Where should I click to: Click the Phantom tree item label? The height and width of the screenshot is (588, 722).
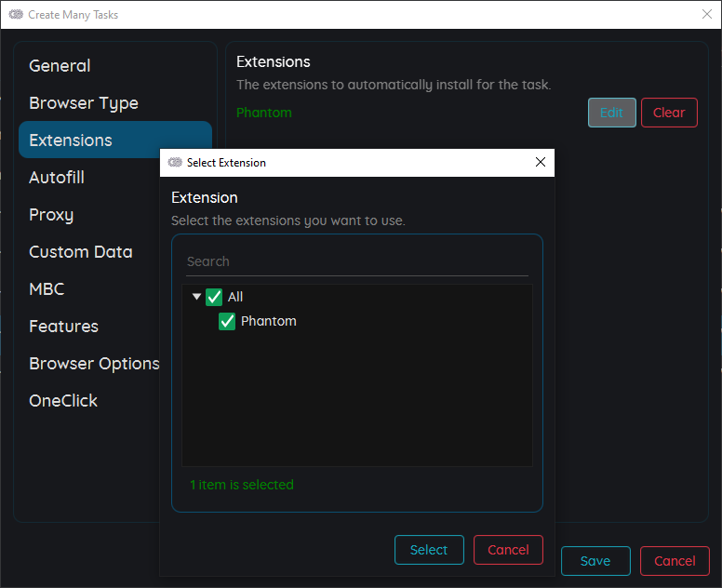pyautogui.click(x=269, y=321)
